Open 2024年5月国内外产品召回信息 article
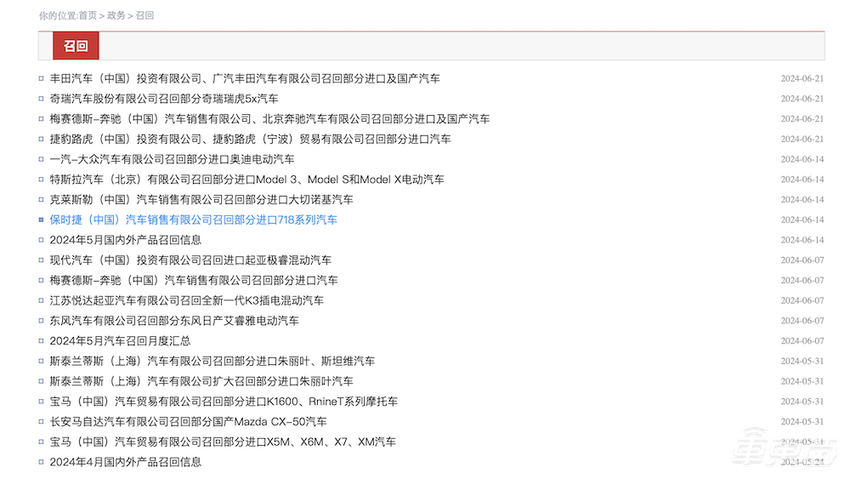This screenshot has width=850, height=479. [x=125, y=240]
